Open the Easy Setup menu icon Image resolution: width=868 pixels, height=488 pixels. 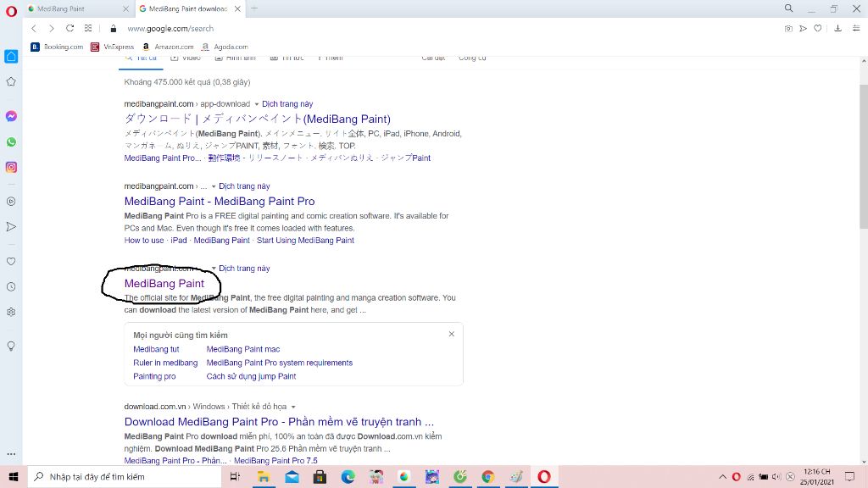(x=856, y=28)
